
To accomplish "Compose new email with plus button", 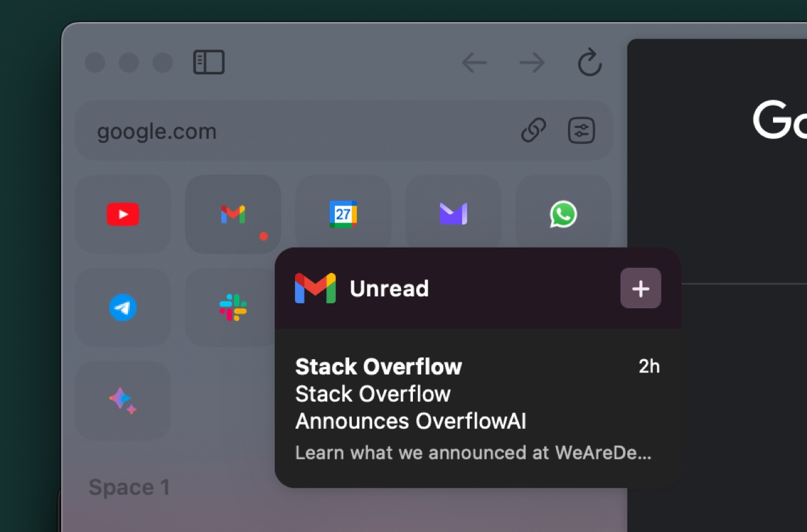I will (x=641, y=288).
